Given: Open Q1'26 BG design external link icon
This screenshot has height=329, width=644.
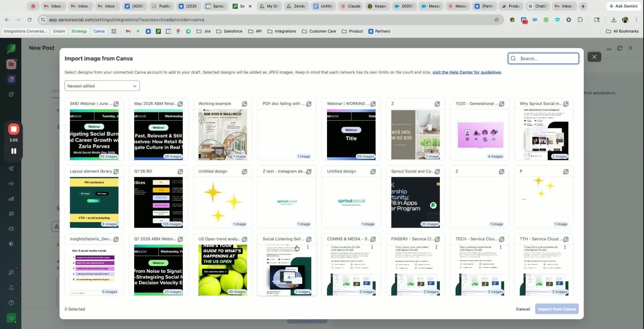Looking at the screenshot, I should click(180, 172).
